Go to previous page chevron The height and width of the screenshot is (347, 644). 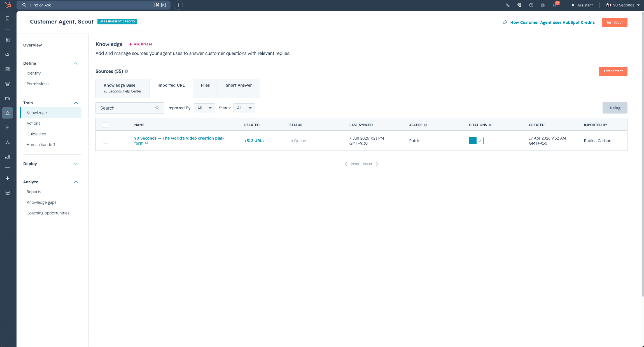click(x=346, y=164)
